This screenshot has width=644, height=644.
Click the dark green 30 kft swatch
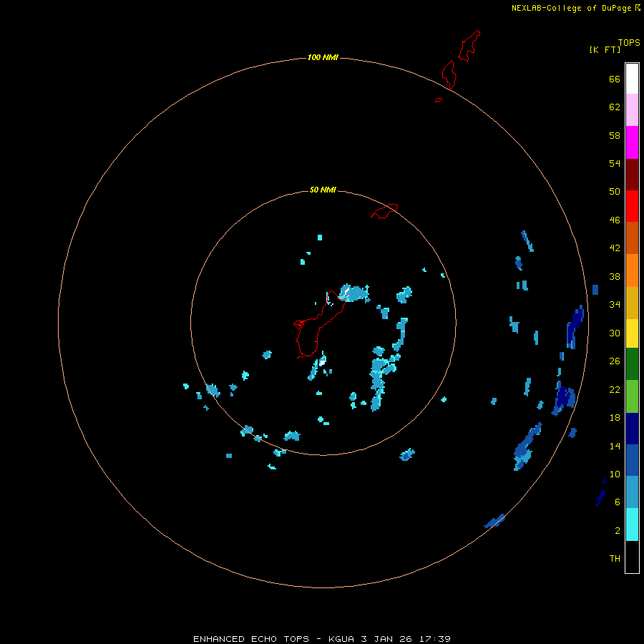tap(632, 364)
